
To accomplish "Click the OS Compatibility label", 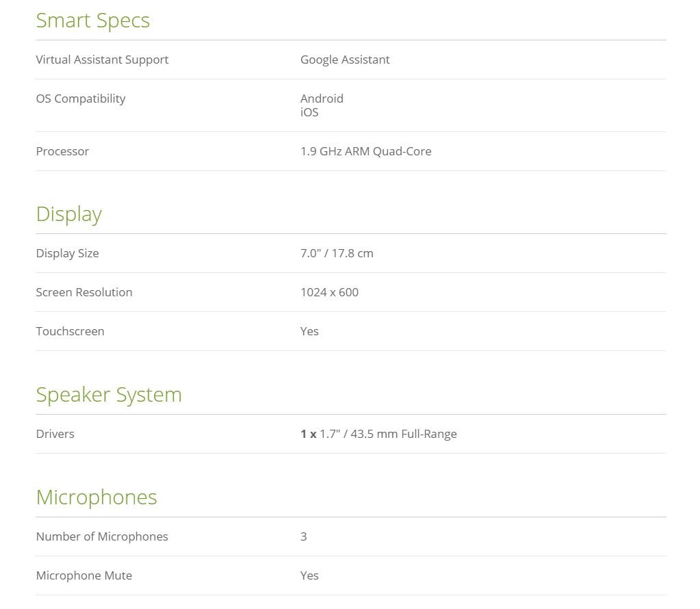I will coord(81,99).
